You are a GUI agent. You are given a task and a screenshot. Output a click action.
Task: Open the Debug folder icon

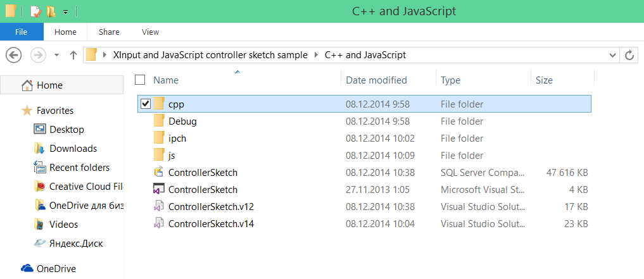point(159,121)
